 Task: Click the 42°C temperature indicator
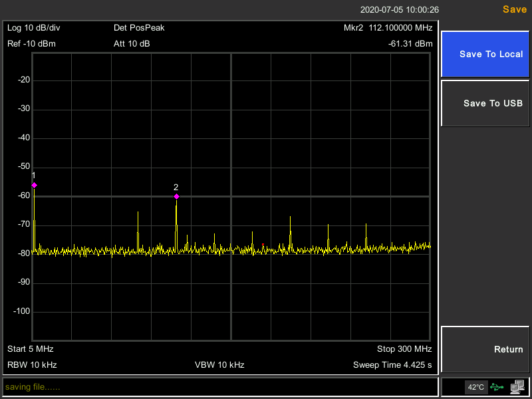tap(476, 387)
